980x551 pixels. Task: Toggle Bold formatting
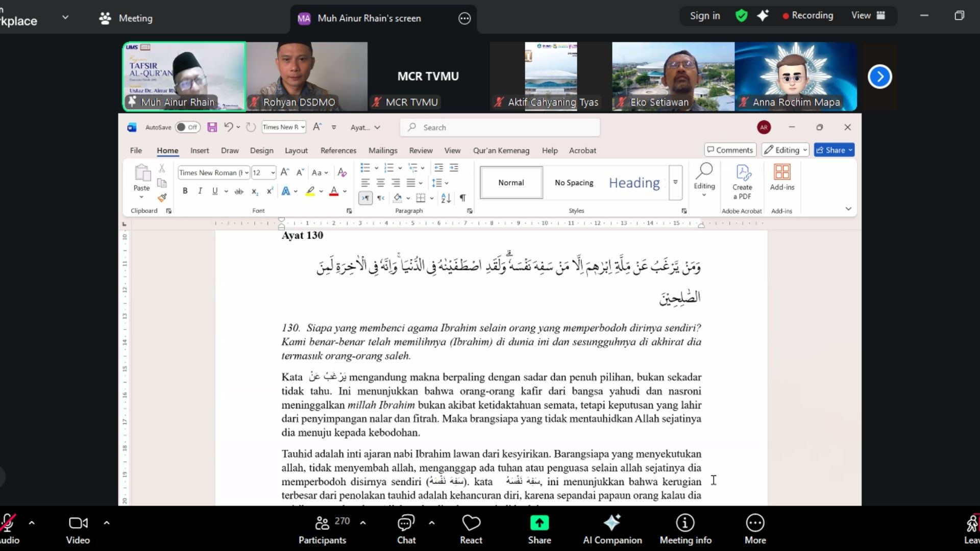click(x=185, y=191)
